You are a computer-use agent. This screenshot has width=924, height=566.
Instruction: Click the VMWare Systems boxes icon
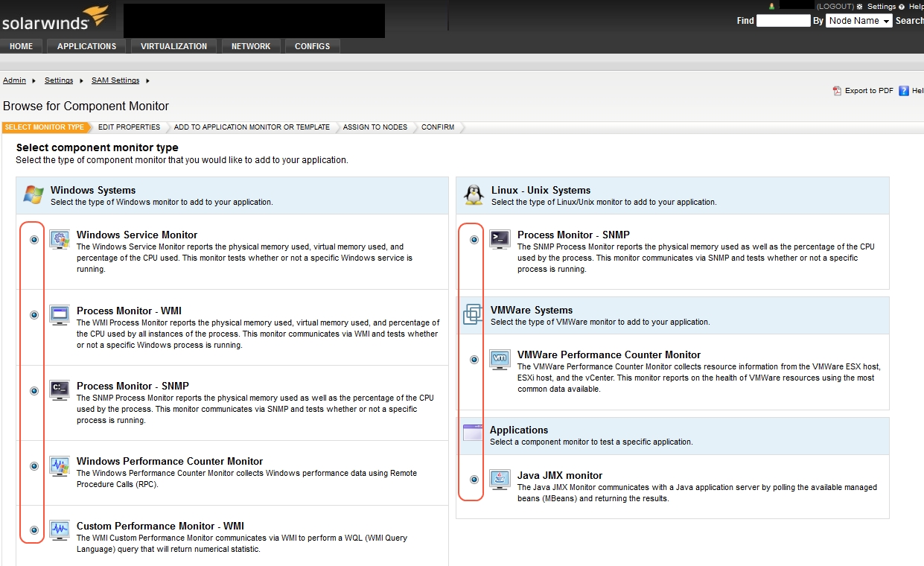point(473,314)
